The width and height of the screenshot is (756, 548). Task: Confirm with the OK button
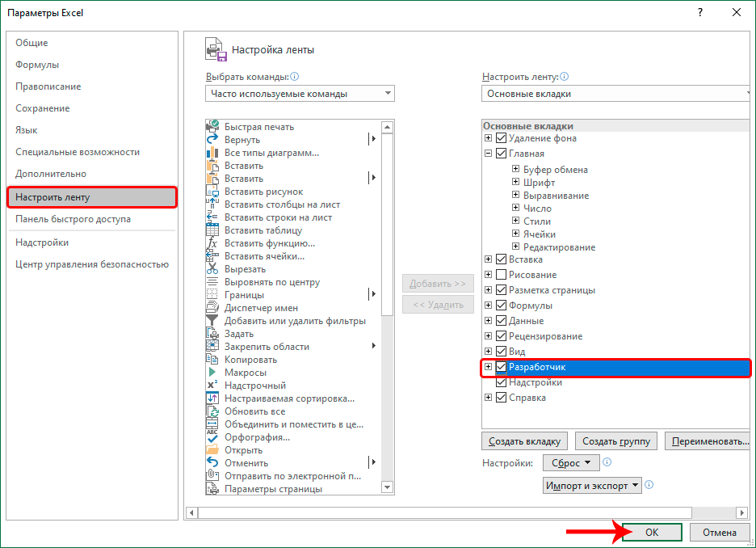point(652,532)
